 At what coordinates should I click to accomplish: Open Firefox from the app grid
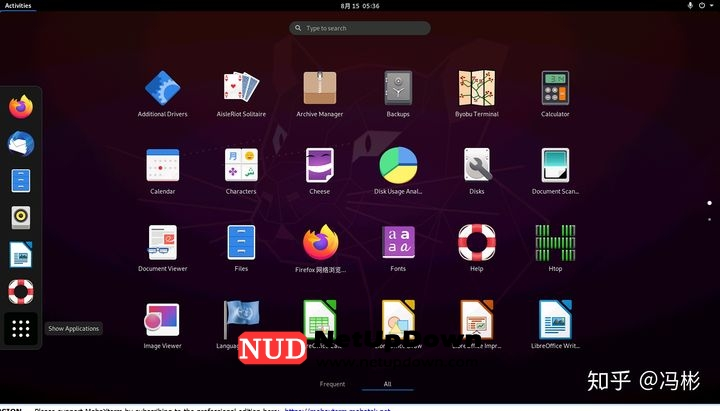pyautogui.click(x=321, y=242)
